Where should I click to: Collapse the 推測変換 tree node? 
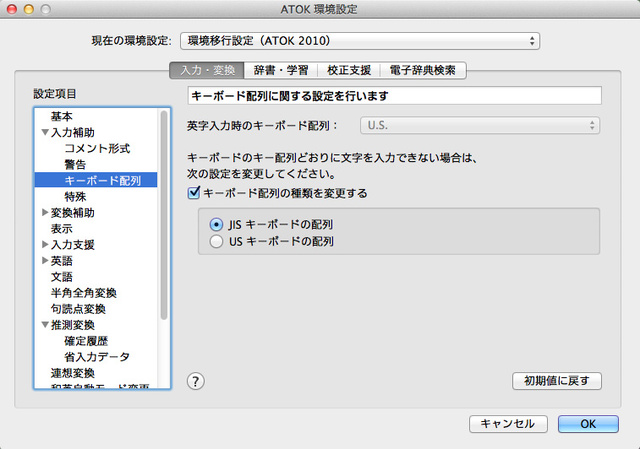pos(45,325)
